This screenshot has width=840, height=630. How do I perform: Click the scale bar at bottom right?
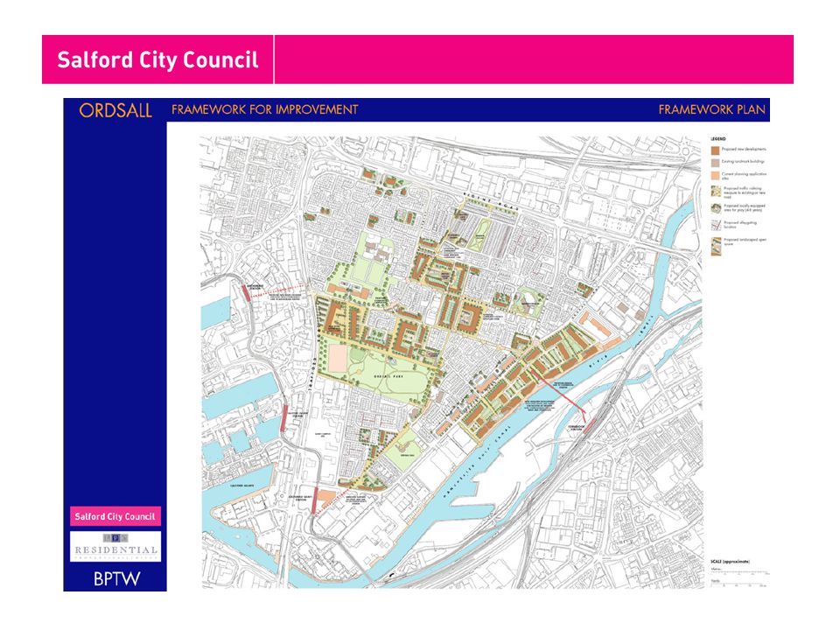739,578
